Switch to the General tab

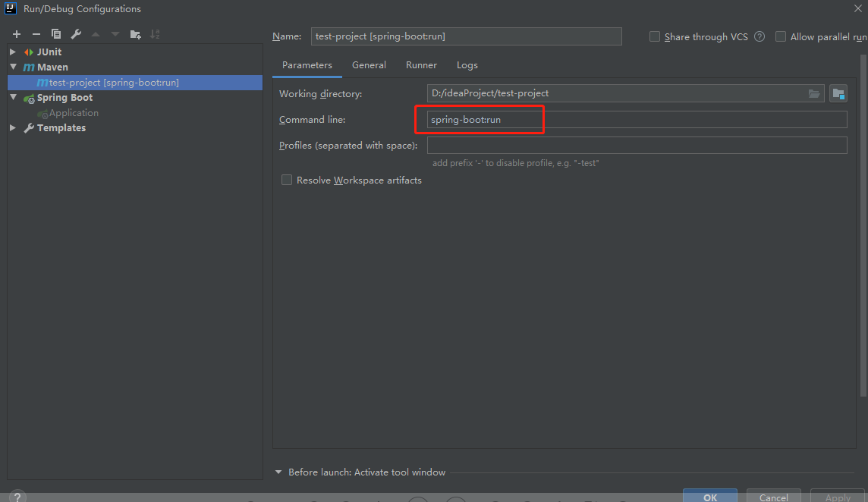pos(369,65)
